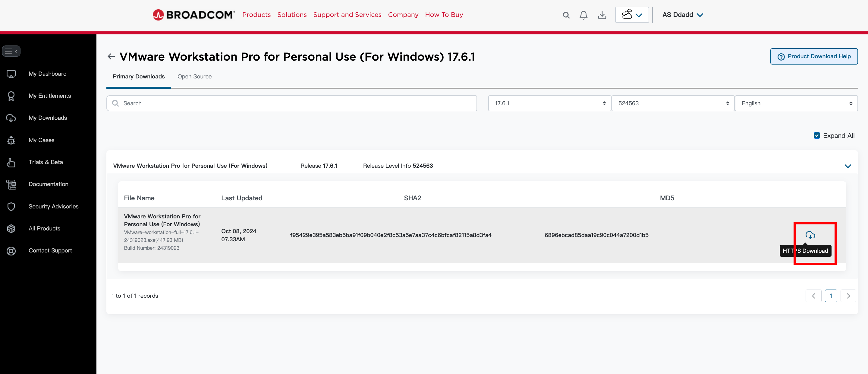Click the Release 17.6.1 label

319,166
